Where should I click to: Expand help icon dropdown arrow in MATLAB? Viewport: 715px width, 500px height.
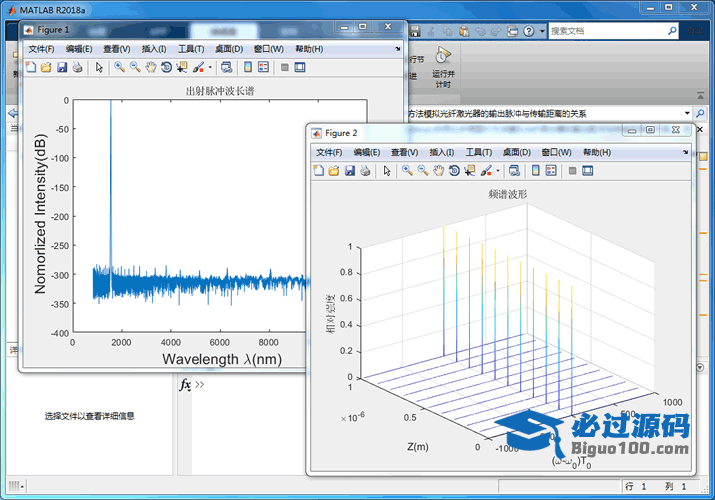542,31
